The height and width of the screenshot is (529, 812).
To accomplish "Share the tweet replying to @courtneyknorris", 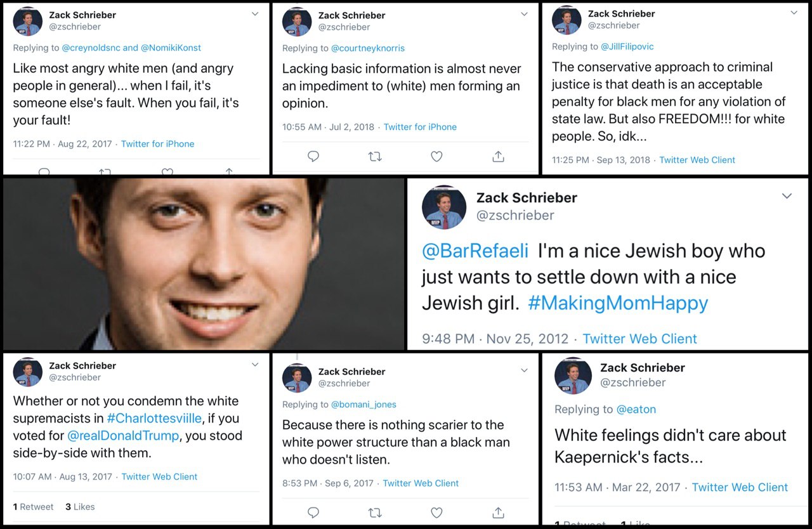I will [499, 156].
